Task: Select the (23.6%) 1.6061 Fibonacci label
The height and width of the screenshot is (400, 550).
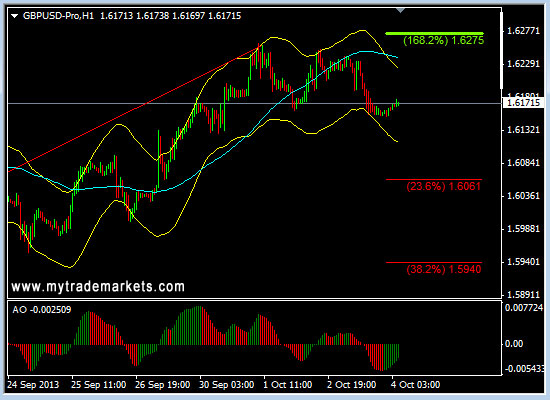Action: (x=443, y=186)
